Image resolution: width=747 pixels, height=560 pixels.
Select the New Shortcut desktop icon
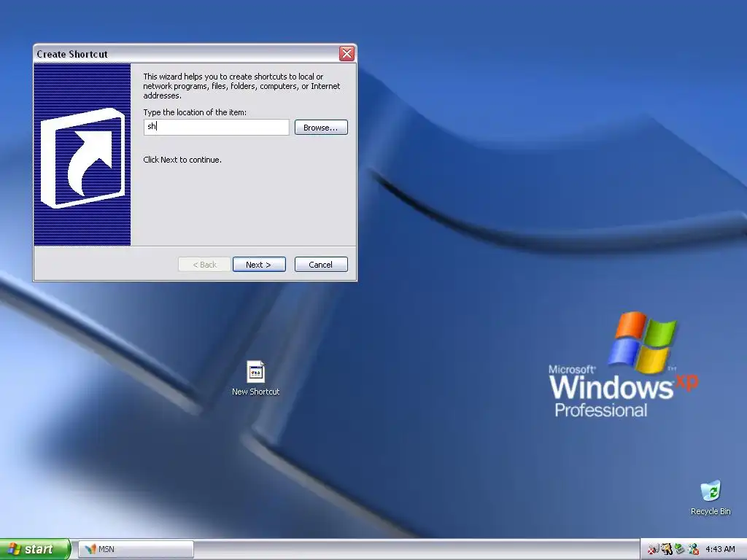point(256,378)
